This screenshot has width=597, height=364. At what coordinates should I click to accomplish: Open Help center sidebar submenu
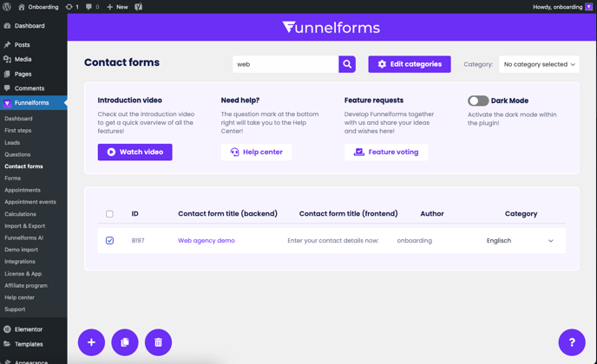coord(19,297)
